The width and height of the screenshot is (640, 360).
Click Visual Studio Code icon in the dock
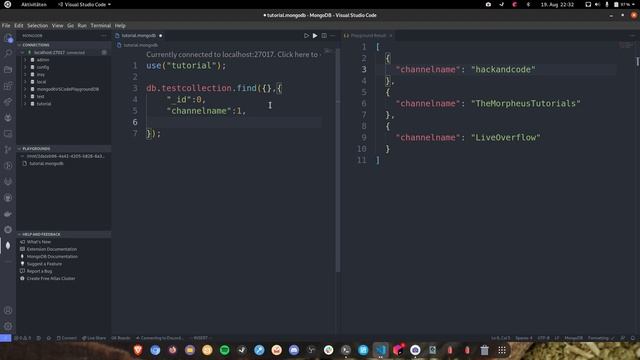[380, 350]
